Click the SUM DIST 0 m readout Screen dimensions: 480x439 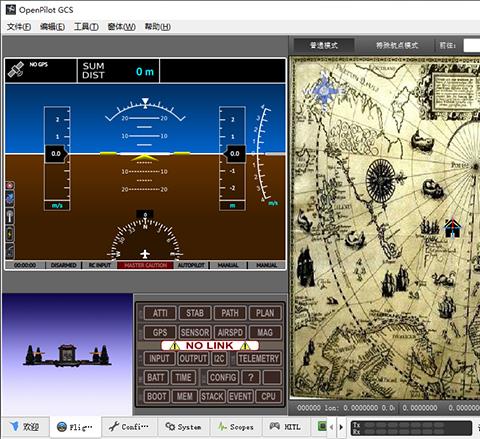click(118, 71)
